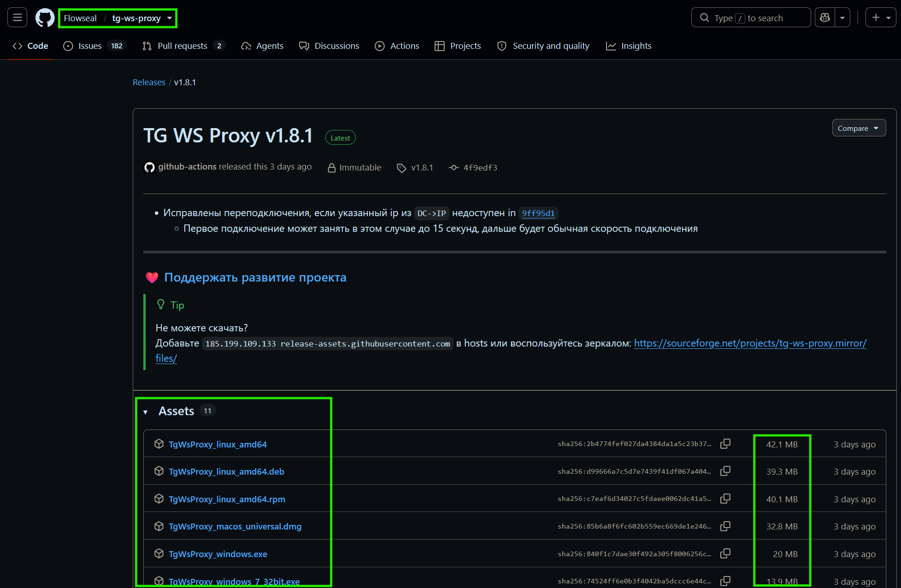Open the sourceforge mirror link
Viewport: 901px width, 588px height.
click(x=750, y=343)
